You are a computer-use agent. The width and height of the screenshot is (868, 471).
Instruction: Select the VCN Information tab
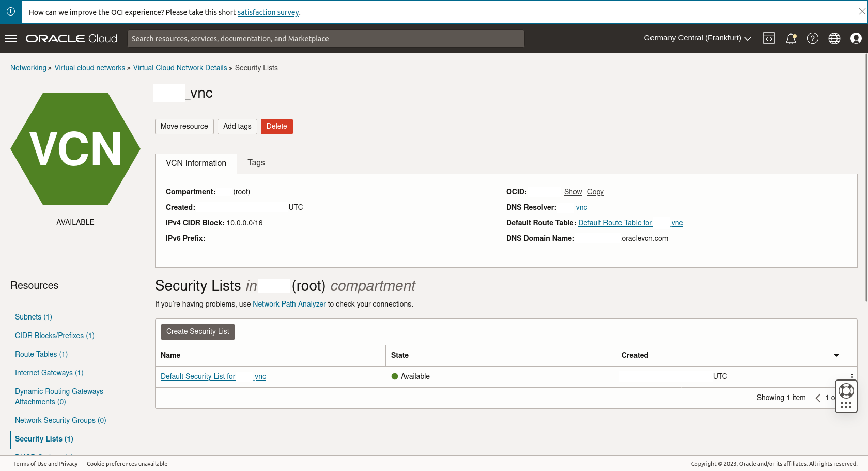click(196, 163)
